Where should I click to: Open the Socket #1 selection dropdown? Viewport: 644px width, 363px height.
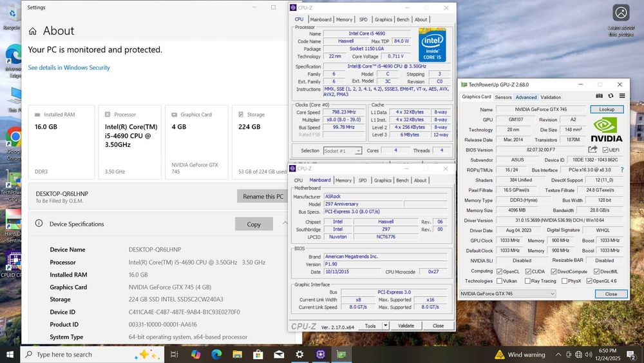click(343, 151)
